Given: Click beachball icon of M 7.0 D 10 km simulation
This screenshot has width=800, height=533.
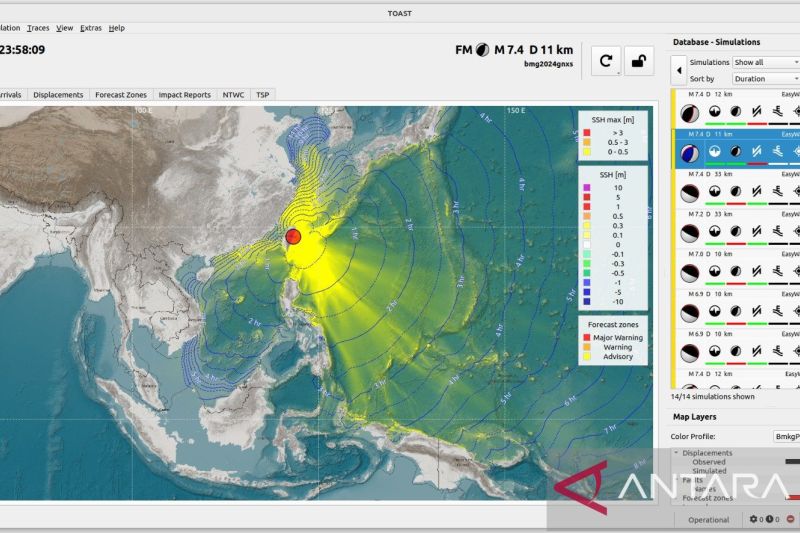Looking at the screenshot, I should coord(688,270).
